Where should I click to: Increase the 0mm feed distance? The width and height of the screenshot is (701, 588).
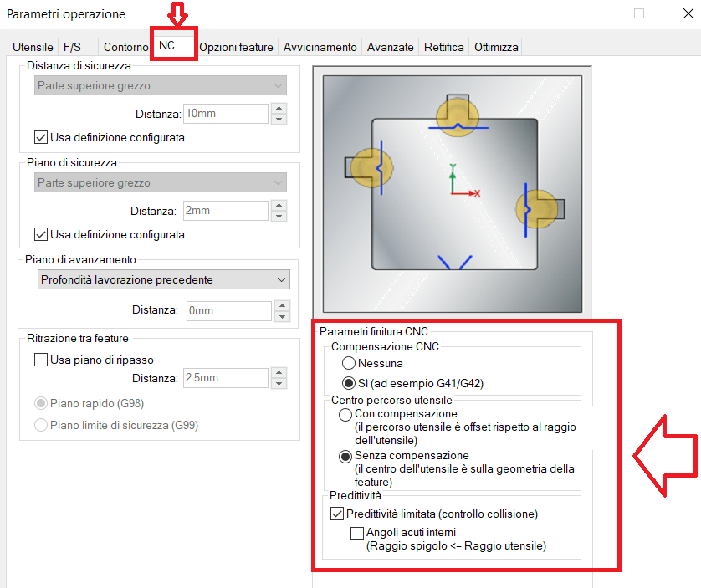tap(282, 305)
